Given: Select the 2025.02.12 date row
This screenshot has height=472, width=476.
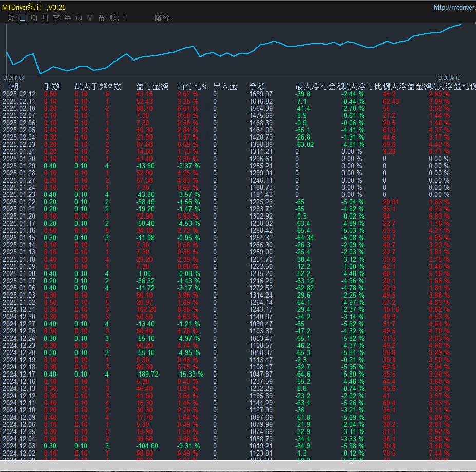Looking at the screenshot, I should pyautogui.click(x=19, y=94).
